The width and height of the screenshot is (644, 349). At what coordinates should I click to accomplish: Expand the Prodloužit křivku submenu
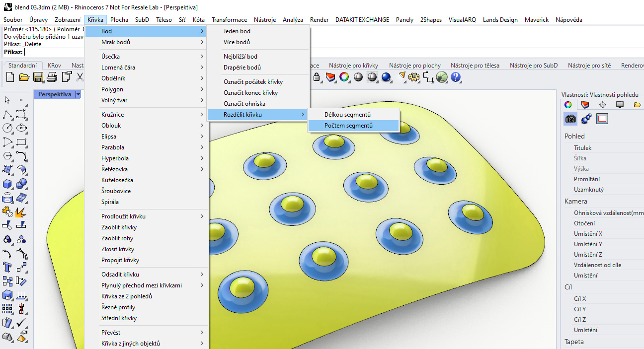(147, 216)
